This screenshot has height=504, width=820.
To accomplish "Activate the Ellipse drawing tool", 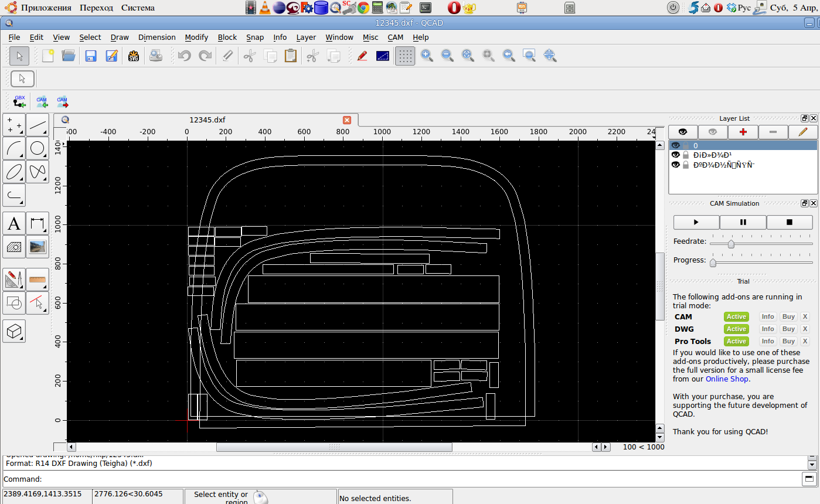I will tap(14, 172).
